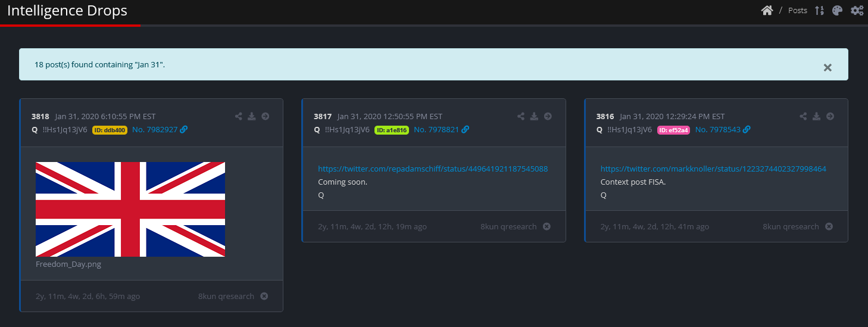Go to the home page icon
This screenshot has height=327, width=868.
tap(767, 10)
